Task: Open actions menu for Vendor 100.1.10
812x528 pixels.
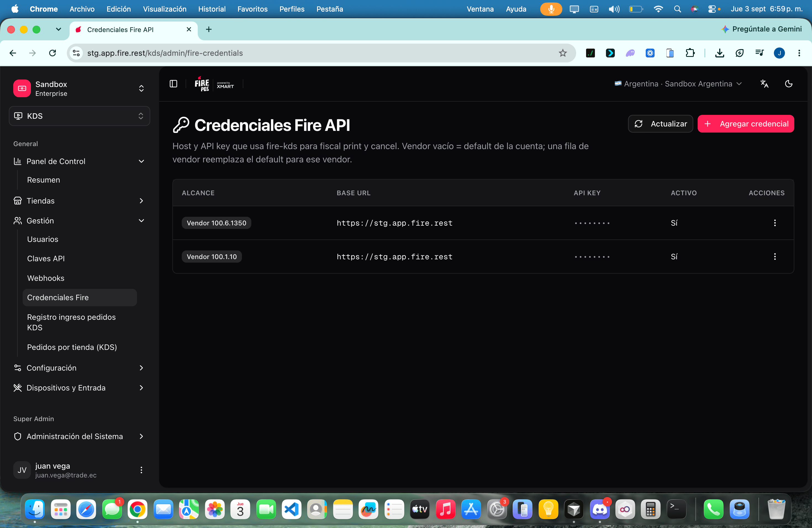Action: click(775, 257)
